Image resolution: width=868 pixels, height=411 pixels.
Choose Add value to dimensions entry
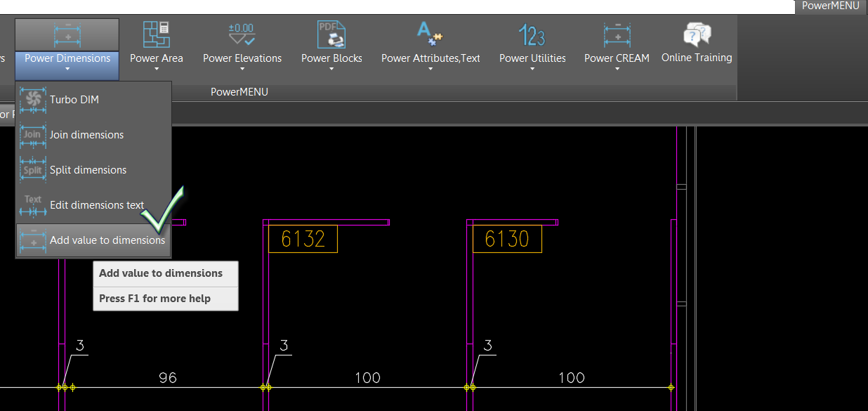93,240
